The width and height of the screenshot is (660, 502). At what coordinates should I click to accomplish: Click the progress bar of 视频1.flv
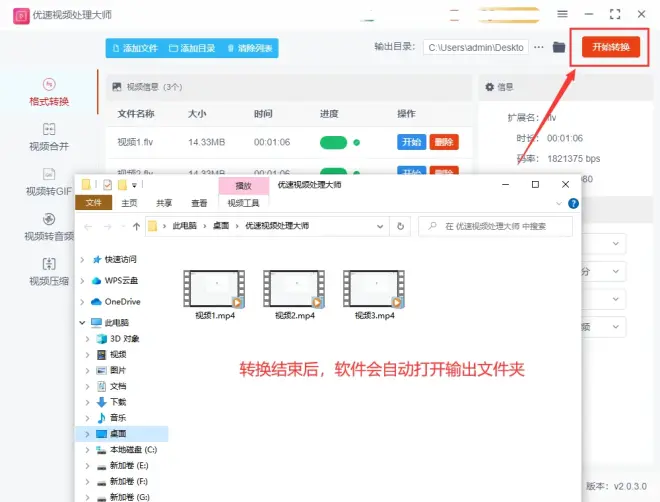333,143
